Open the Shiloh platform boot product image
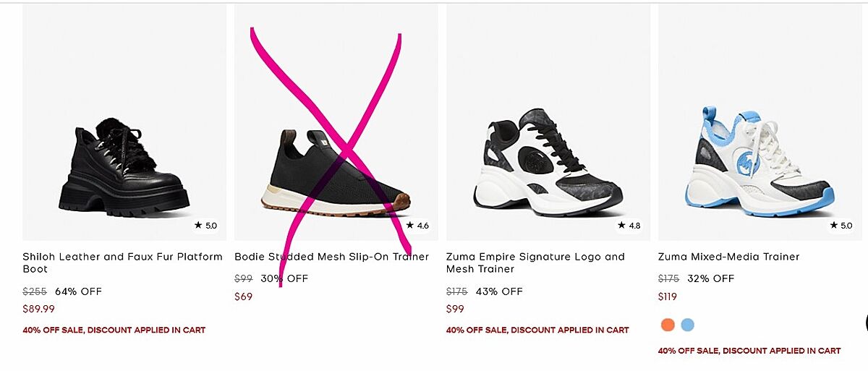This screenshot has width=868, height=371. point(124,122)
